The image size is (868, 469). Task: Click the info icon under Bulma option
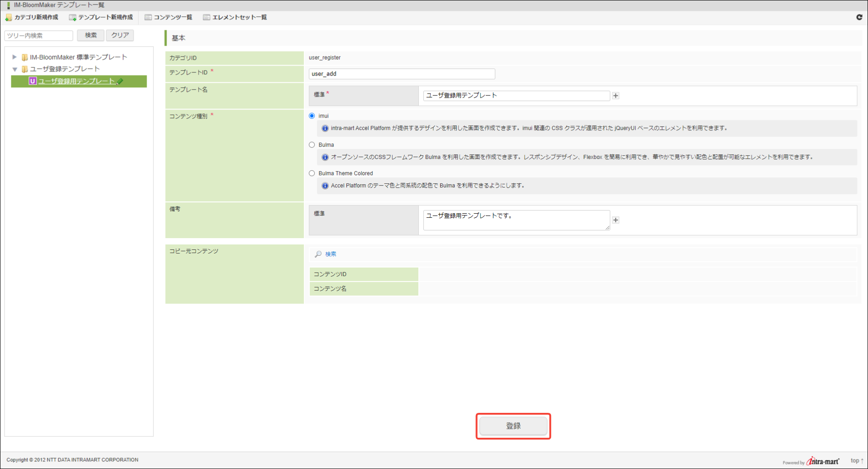325,157
